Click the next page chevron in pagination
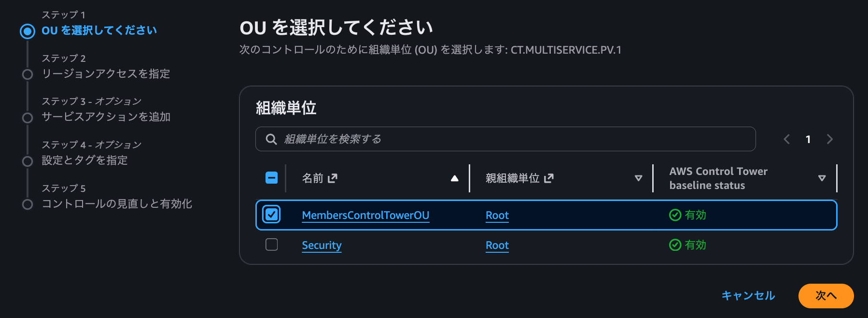This screenshot has height=318, width=868. 830,139
